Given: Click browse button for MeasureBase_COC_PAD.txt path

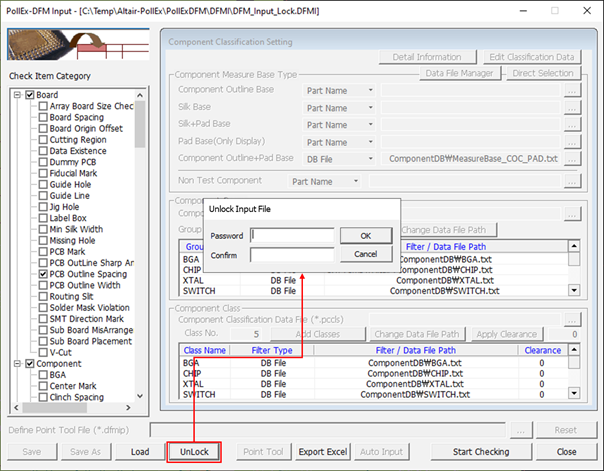Looking at the screenshot, I should [571, 159].
